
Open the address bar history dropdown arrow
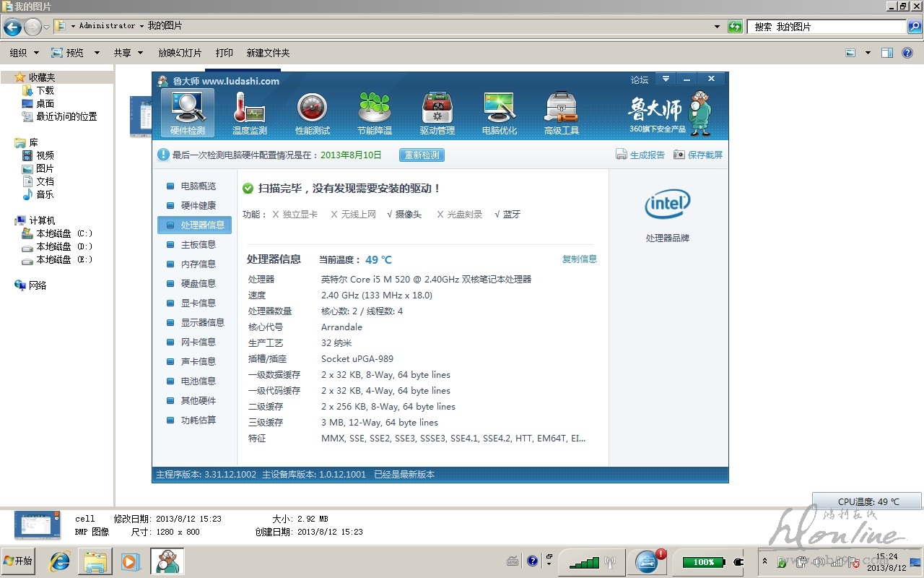[x=717, y=27]
